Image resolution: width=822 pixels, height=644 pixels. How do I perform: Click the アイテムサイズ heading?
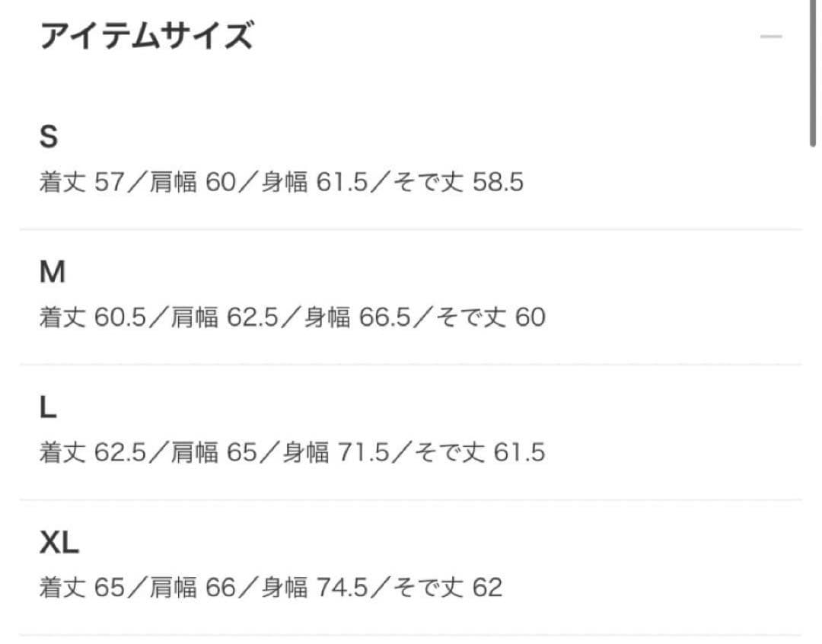(x=145, y=37)
